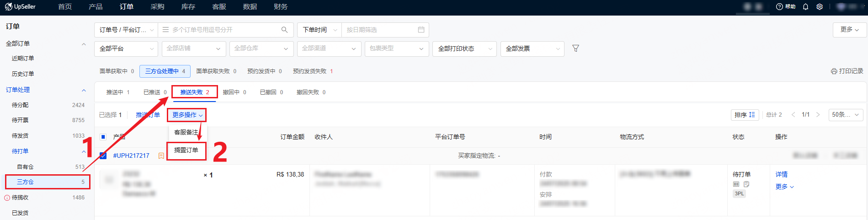This screenshot has height=220, width=868.
Task: Switch to the 推送失败 tab
Action: [194, 92]
